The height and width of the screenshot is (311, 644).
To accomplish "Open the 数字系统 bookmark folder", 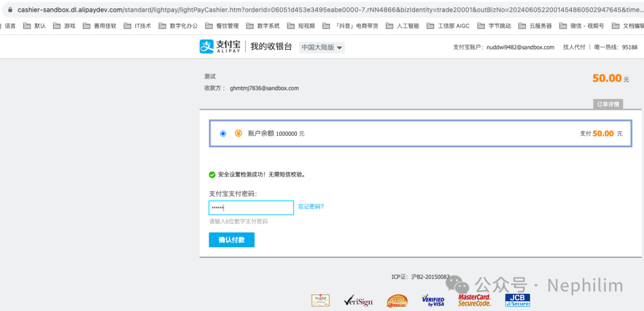I will 263,26.
